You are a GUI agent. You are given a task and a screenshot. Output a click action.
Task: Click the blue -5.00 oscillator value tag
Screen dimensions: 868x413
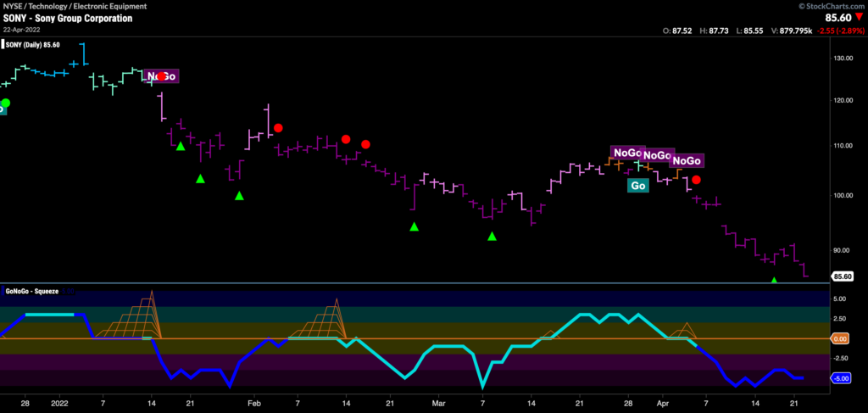842,379
